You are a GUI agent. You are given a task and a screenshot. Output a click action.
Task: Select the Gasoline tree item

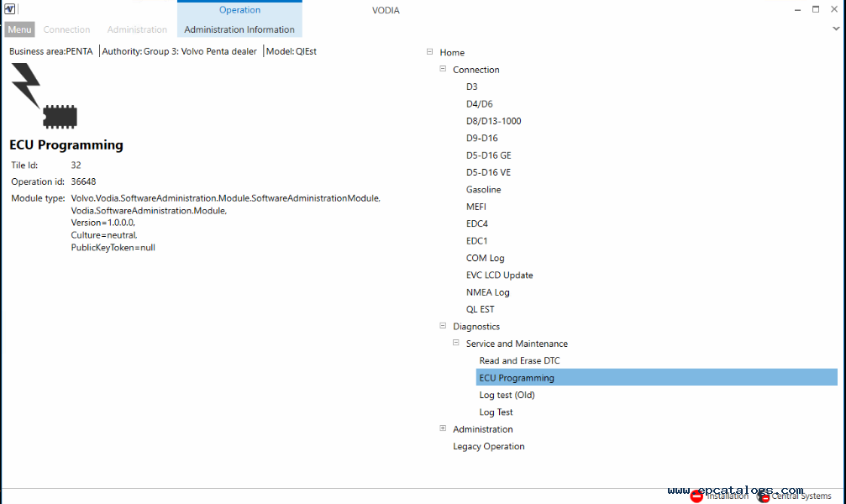pyautogui.click(x=483, y=189)
